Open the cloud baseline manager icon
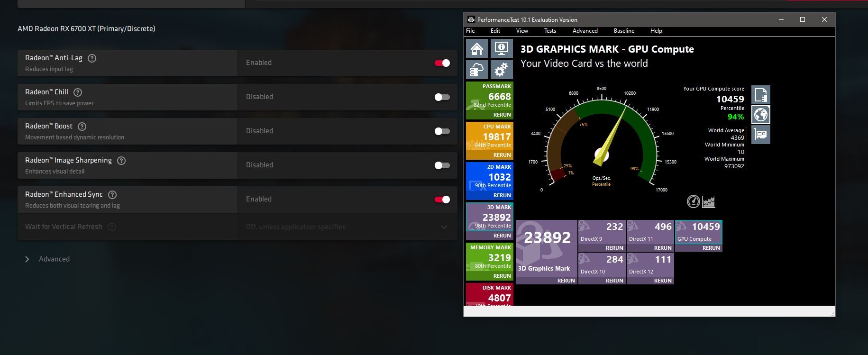This screenshot has width=868, height=355. (477, 70)
